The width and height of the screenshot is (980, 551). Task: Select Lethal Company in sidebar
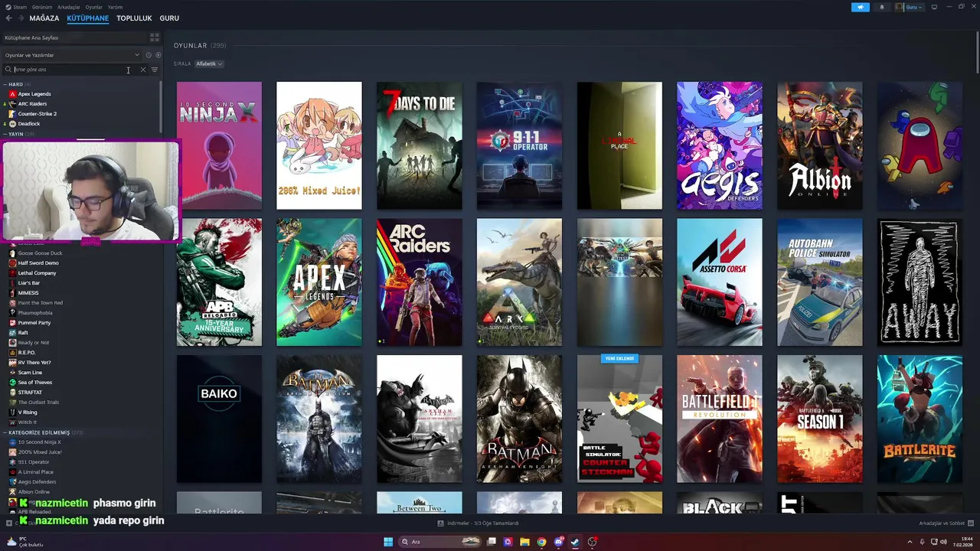[37, 273]
